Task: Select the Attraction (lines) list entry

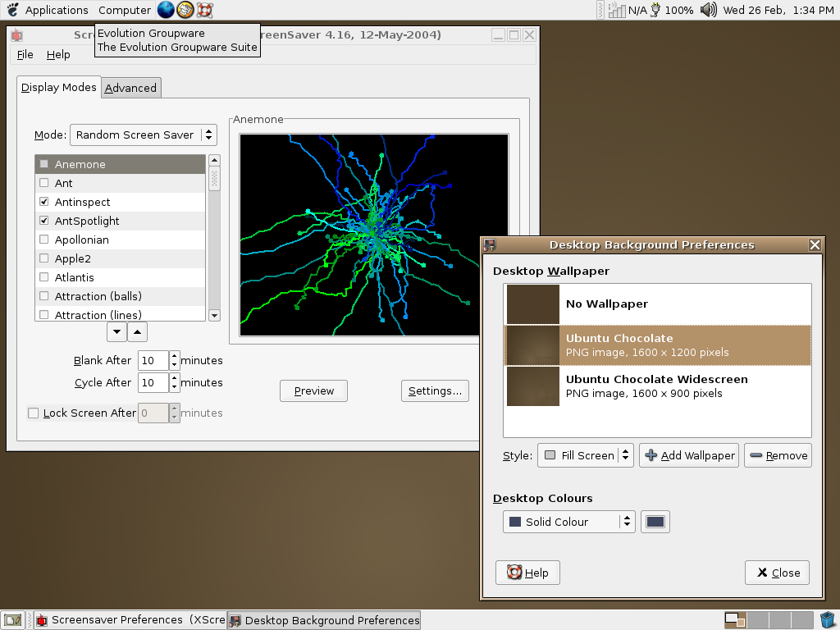Action: [x=120, y=314]
